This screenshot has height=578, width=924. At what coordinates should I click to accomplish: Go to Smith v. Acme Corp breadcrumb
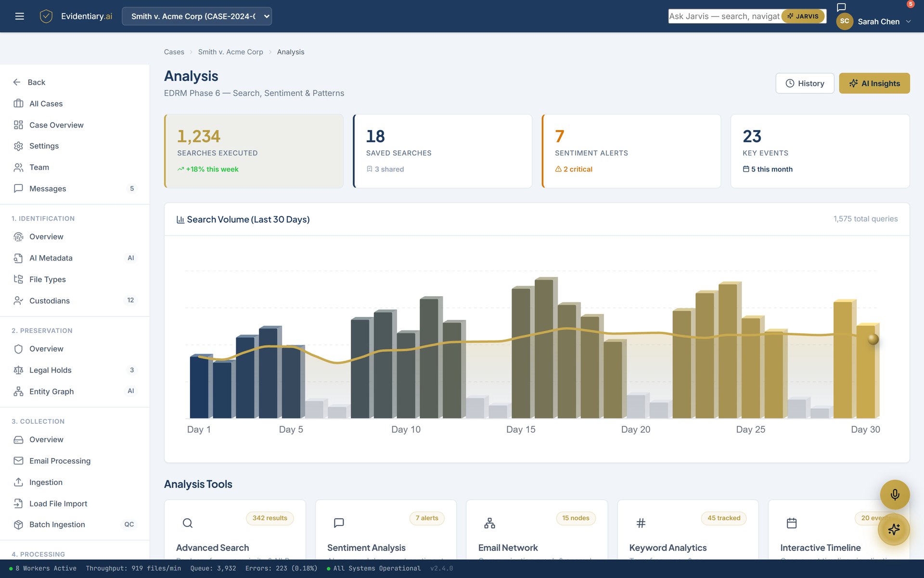(231, 52)
